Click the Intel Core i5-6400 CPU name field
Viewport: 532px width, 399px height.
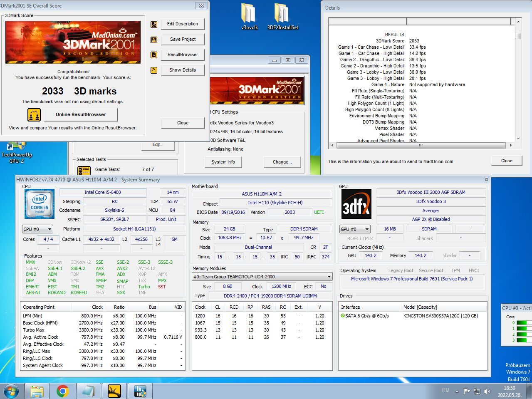(103, 193)
